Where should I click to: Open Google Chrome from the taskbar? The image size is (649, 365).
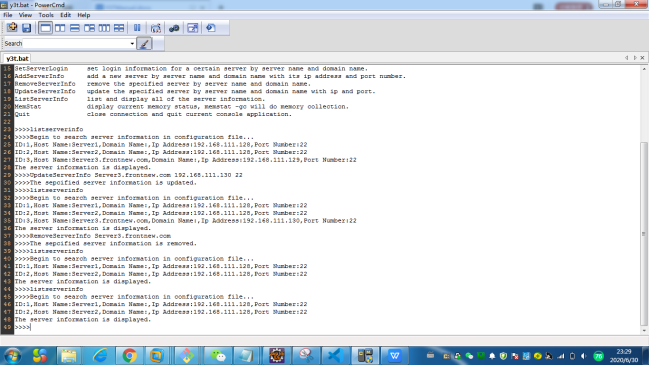pyautogui.click(x=130, y=356)
